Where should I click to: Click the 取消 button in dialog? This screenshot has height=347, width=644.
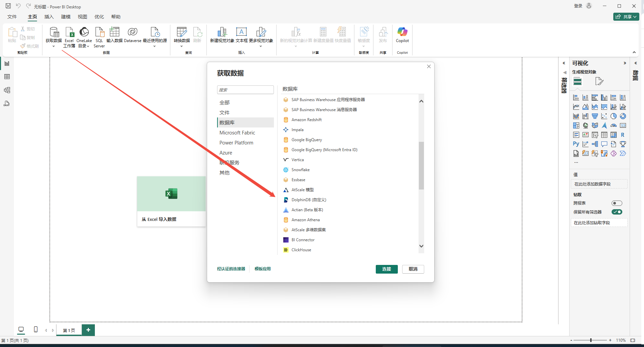click(x=413, y=269)
